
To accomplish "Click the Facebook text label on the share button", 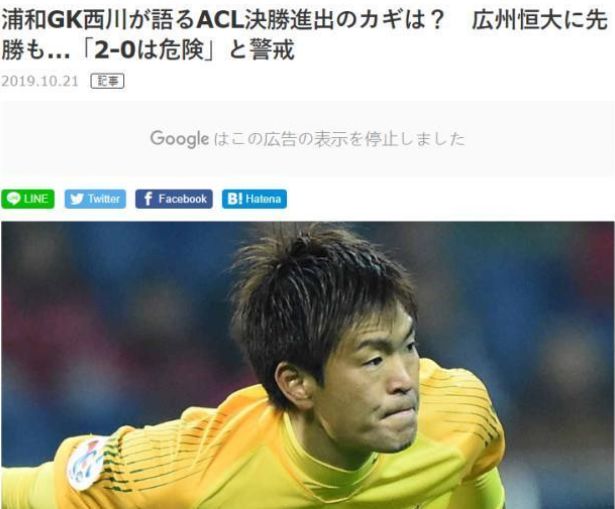I will tap(182, 199).
